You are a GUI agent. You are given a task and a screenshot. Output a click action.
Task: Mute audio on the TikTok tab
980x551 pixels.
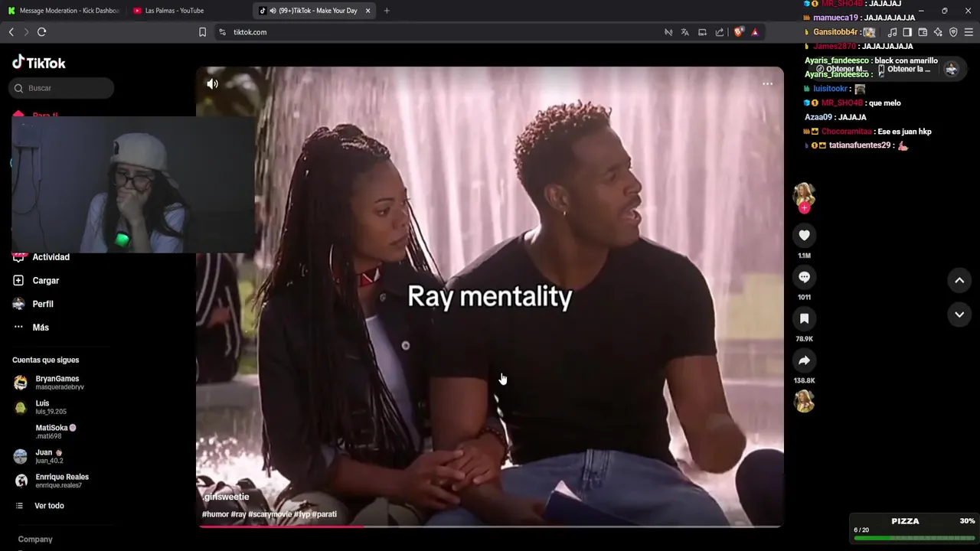pos(273,11)
